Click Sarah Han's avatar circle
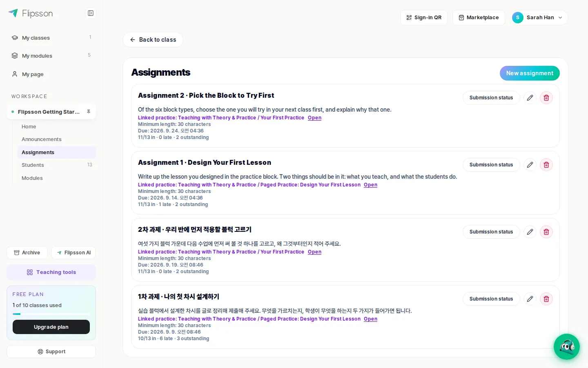The width and height of the screenshot is (588, 368). (x=518, y=18)
